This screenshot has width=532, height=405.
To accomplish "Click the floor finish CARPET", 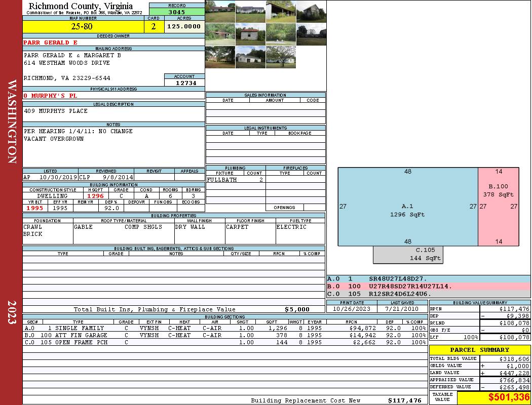I will click(237, 227).
